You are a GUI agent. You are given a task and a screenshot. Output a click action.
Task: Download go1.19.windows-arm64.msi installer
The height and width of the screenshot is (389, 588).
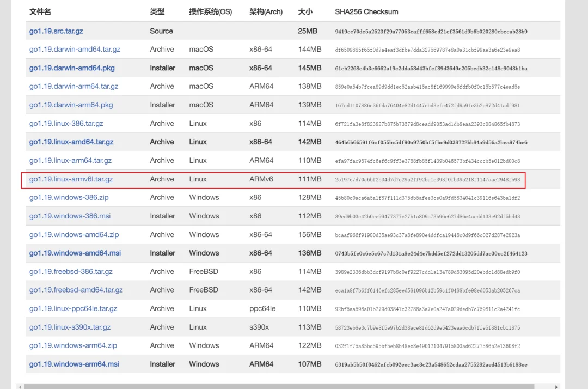coord(74,364)
